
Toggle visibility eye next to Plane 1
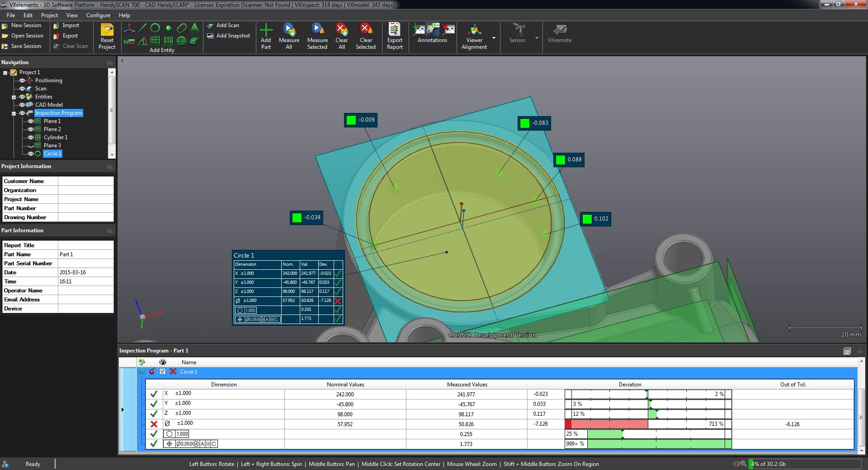click(x=31, y=121)
